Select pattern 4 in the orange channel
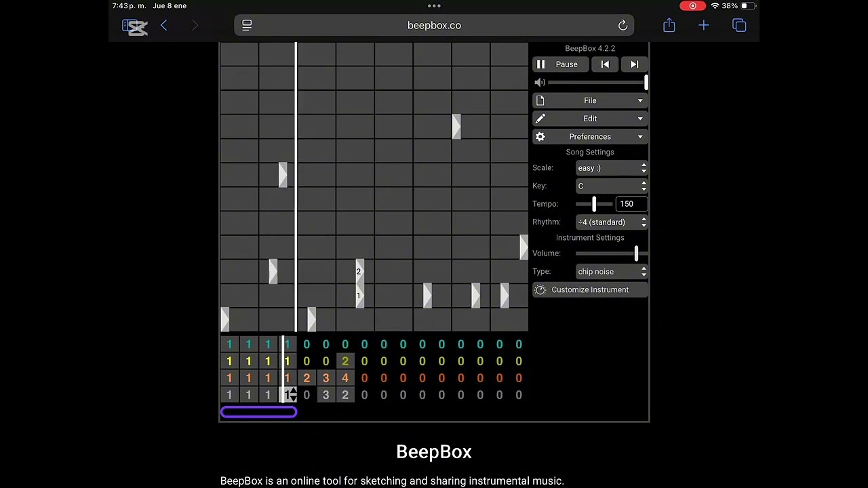Viewport: 868px width, 488px height. [x=345, y=378]
